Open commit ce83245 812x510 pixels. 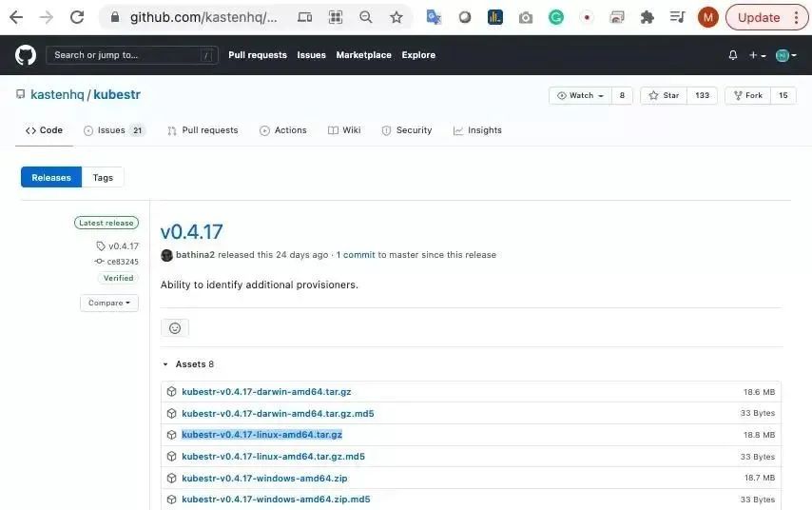tap(123, 262)
